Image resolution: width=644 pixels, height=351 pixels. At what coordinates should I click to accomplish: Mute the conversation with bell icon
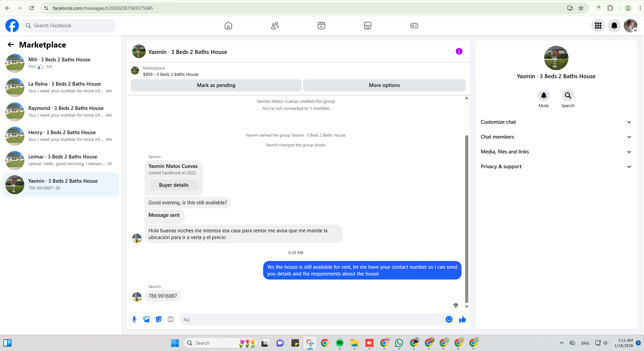[543, 95]
